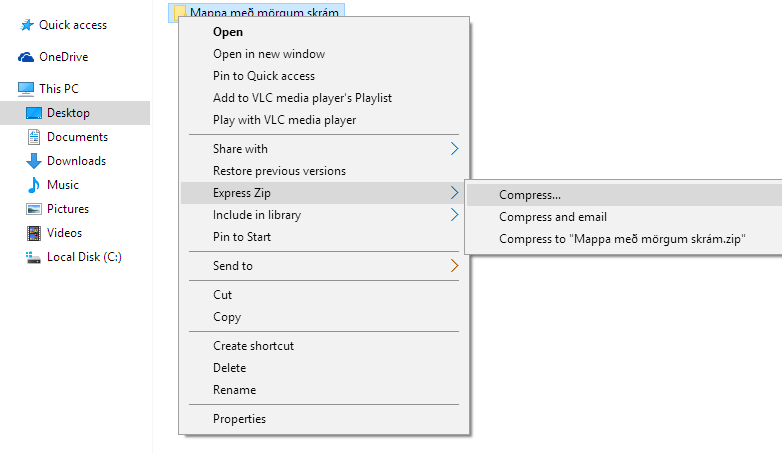Select Compress and email option
This screenshot has width=782, height=454.
coord(553,217)
